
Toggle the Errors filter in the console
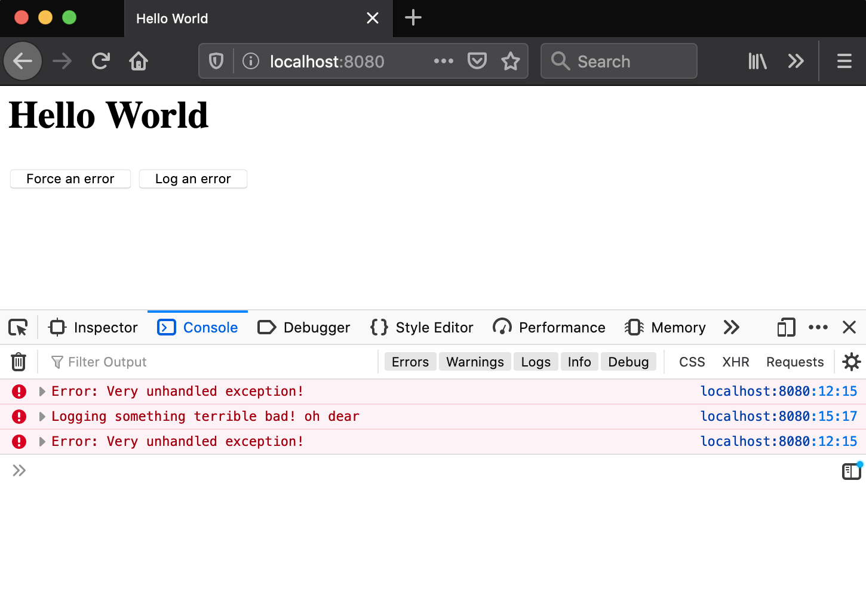point(410,362)
